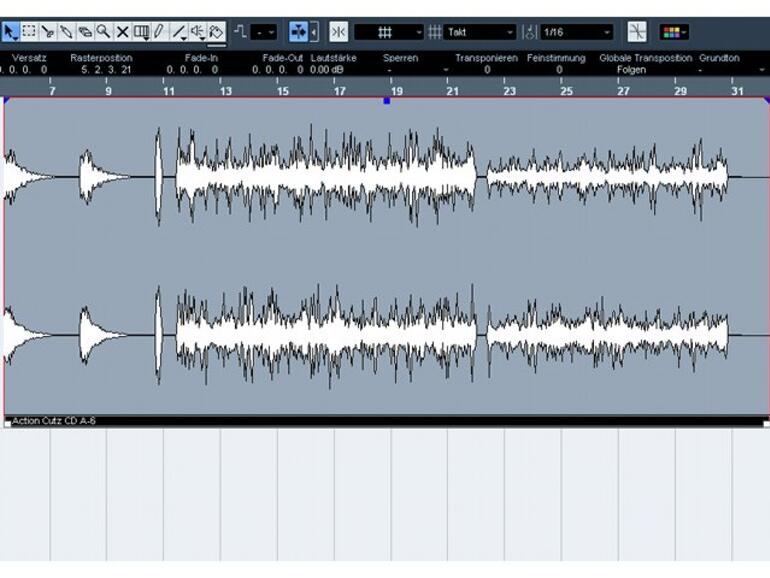Select the Draw pencil tool
The width and height of the screenshot is (770, 578).
click(x=159, y=32)
